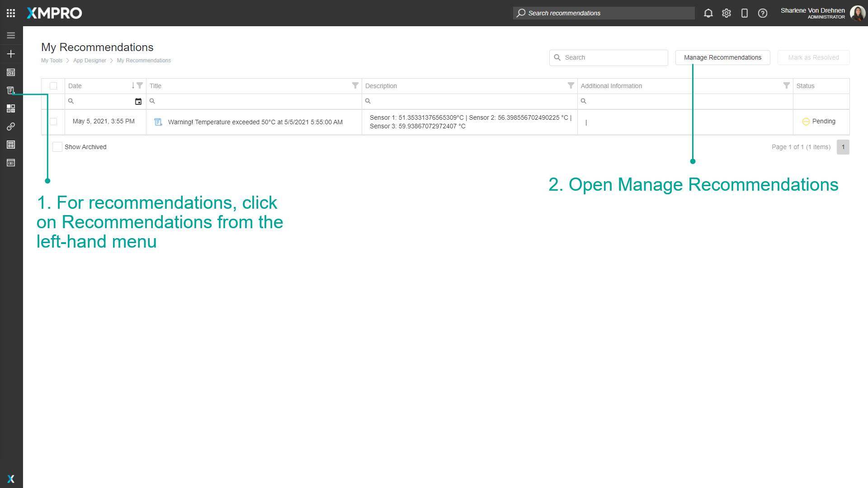Click the Manage Recommendations button
The height and width of the screenshot is (488, 868).
pos(722,57)
